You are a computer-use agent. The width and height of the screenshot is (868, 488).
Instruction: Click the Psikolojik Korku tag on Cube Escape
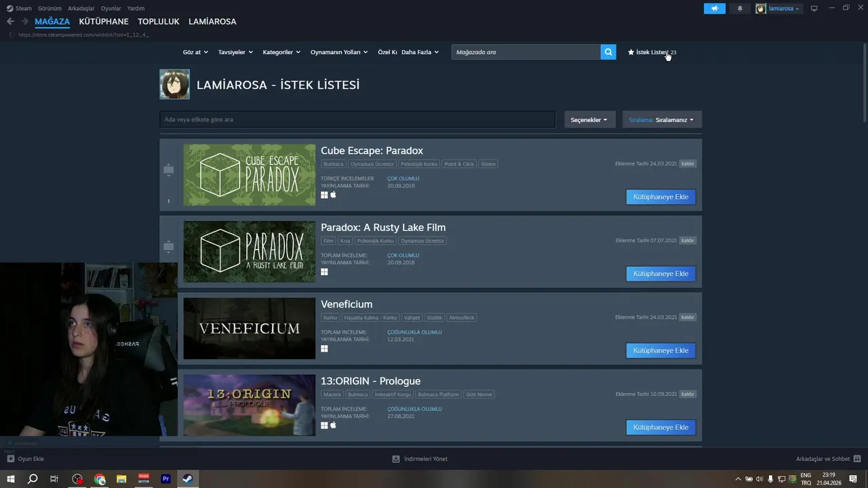pos(418,164)
